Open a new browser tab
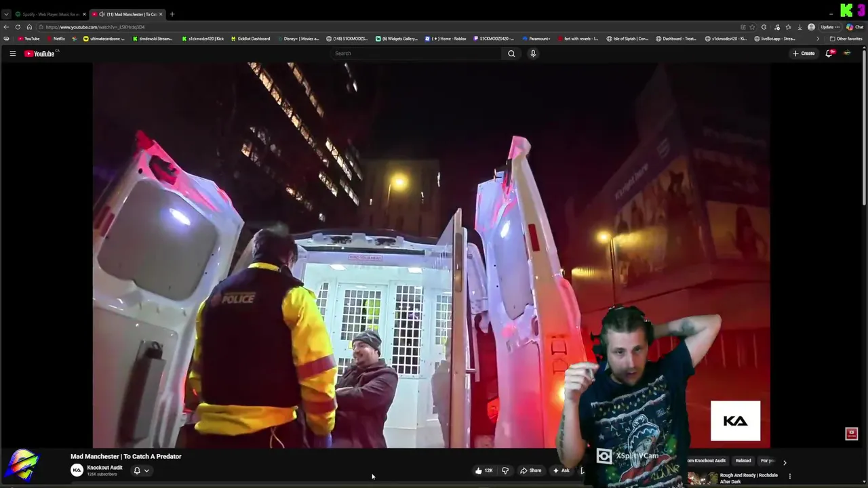The image size is (868, 488). [172, 14]
